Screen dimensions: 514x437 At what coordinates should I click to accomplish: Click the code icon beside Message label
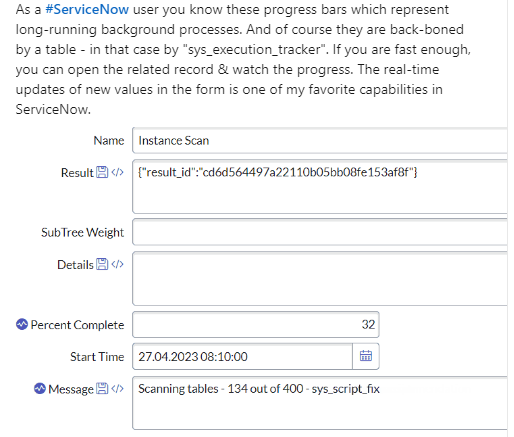coord(117,389)
